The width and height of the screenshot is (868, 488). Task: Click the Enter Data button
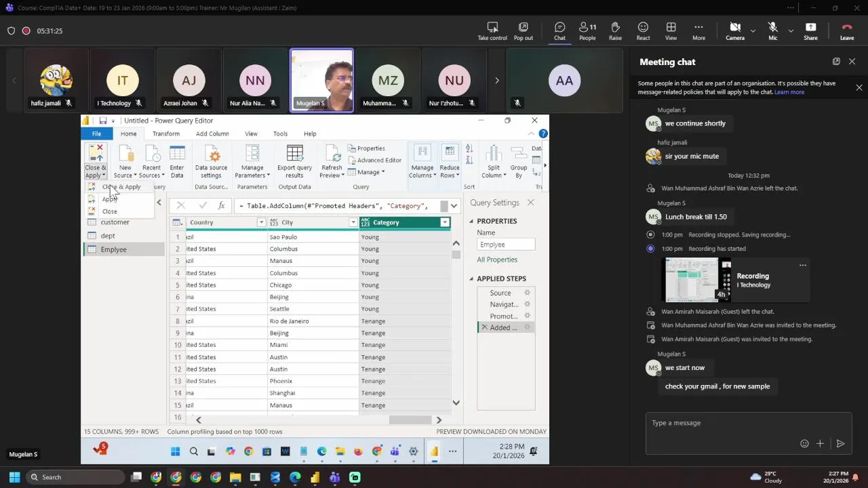click(x=177, y=161)
